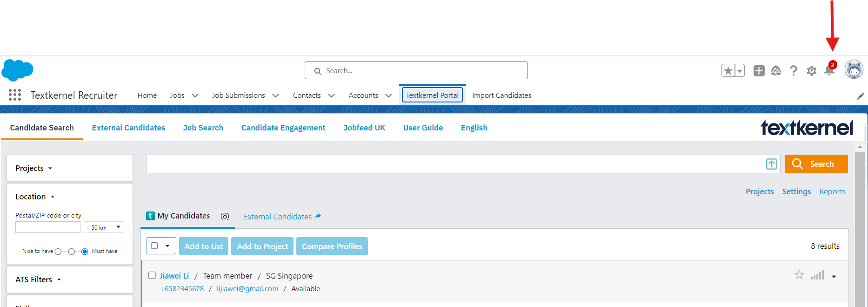The image size is (868, 307).
Task: Switch to External Candidates top tab
Action: (x=128, y=128)
